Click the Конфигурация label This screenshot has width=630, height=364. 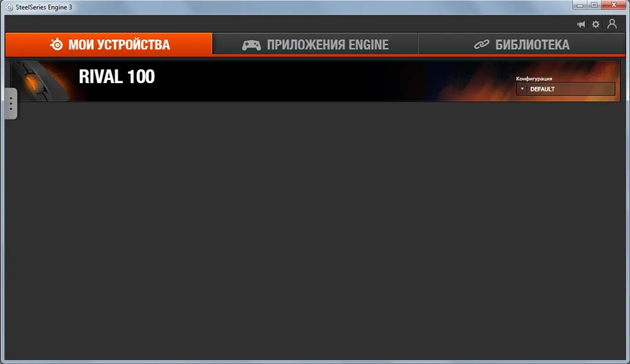point(534,79)
